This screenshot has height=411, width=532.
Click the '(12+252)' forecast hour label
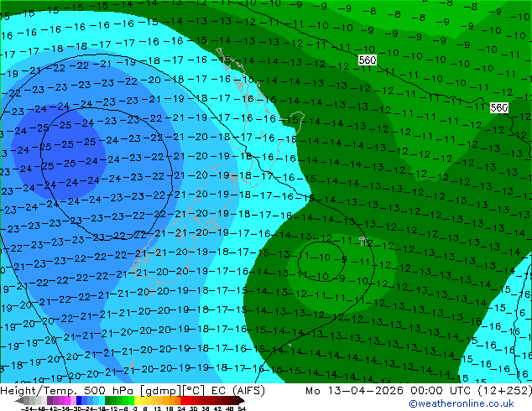[x=505, y=391]
